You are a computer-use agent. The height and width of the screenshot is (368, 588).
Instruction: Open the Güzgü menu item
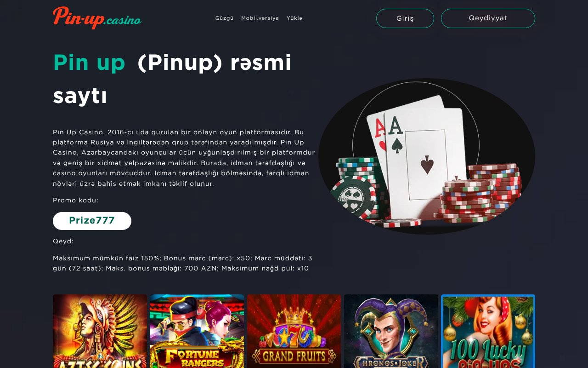(225, 18)
